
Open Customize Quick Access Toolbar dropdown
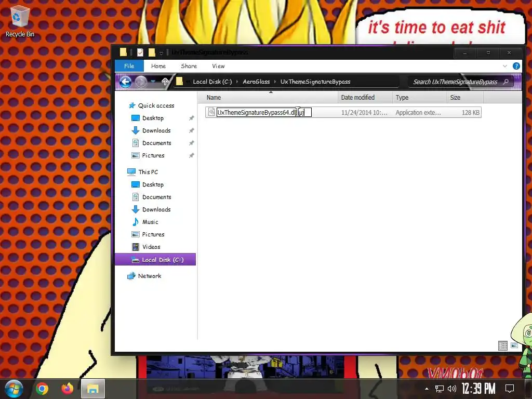coord(161,53)
